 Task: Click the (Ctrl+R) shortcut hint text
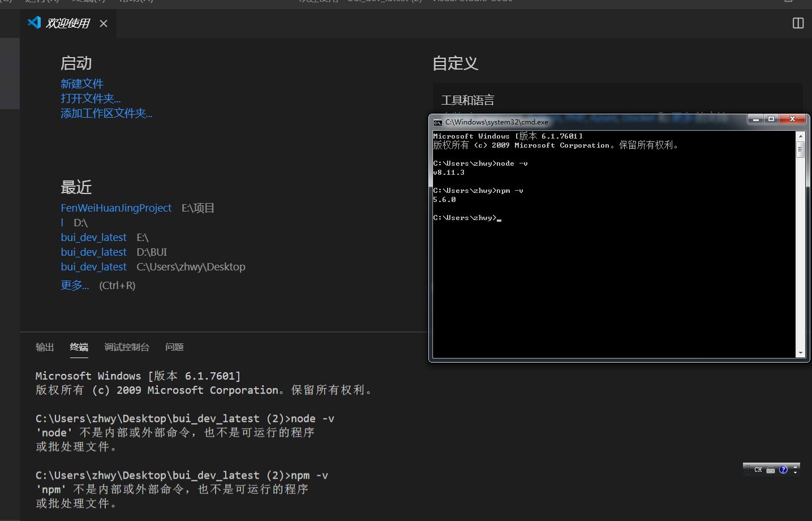(x=117, y=285)
